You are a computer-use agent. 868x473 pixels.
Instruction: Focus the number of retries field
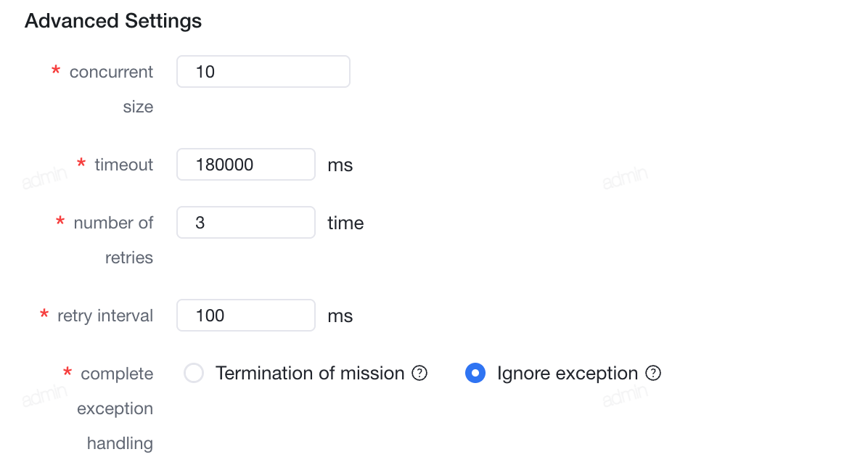tap(246, 223)
